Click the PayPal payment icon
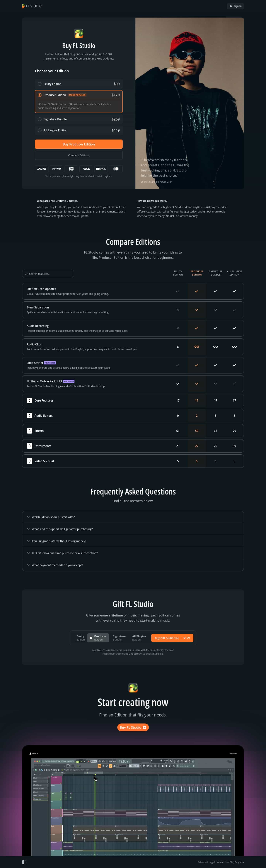Image resolution: width=266 pixels, height=868 pixels. point(57,169)
